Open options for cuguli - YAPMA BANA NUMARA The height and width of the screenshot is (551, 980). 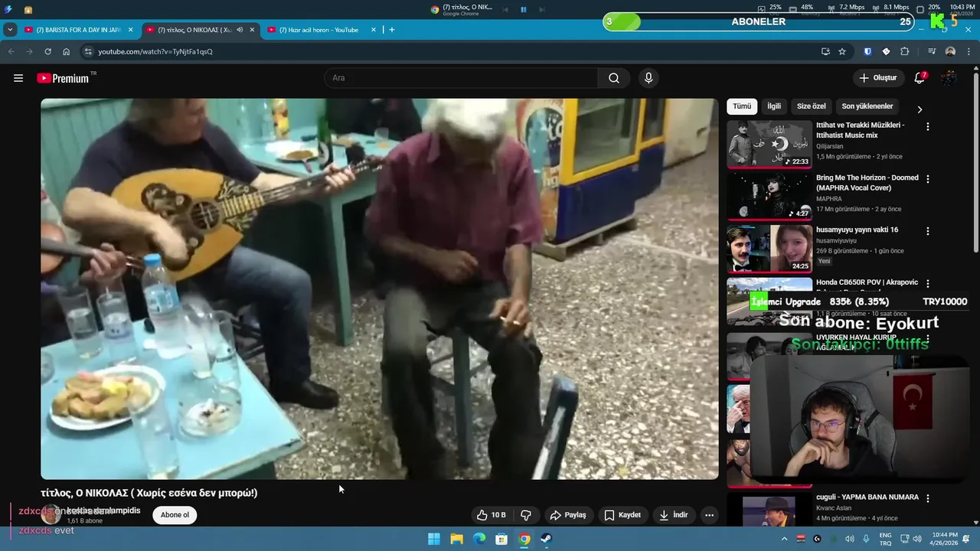(928, 498)
